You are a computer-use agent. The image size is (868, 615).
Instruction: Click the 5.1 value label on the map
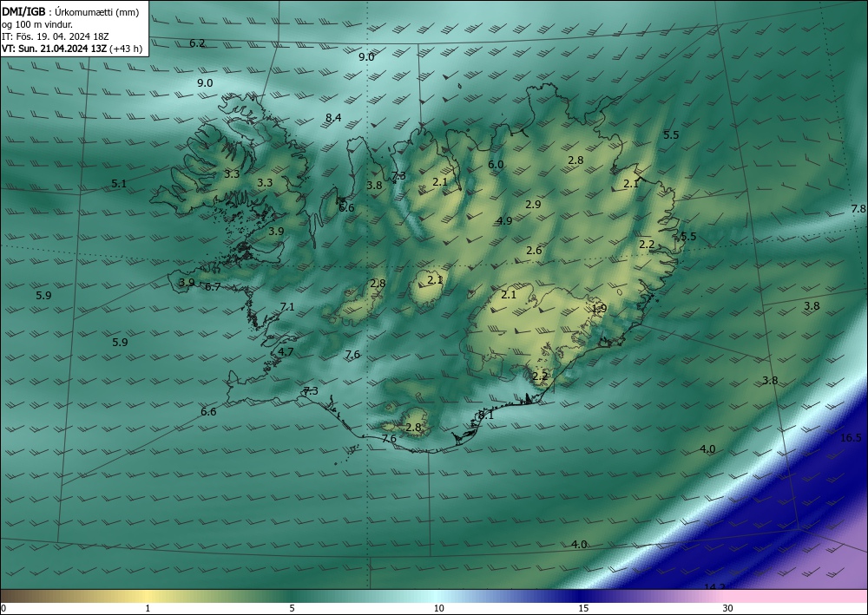click(x=119, y=184)
